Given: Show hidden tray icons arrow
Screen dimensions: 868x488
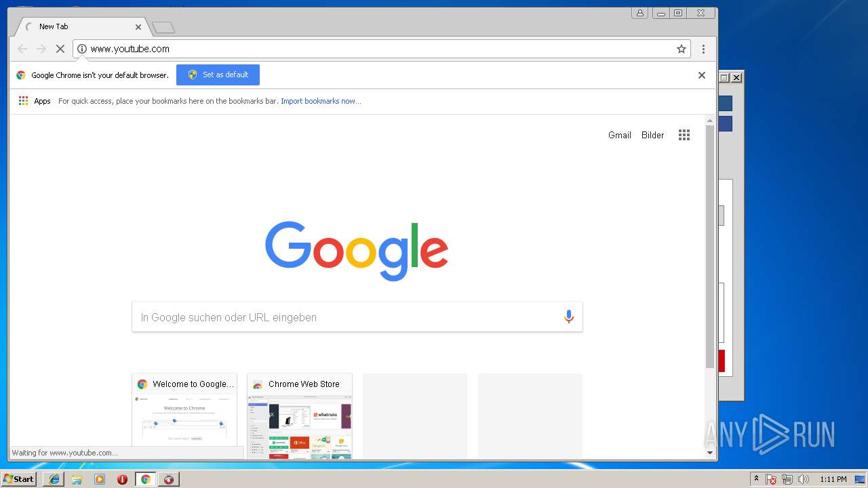Looking at the screenshot, I should tap(756, 479).
